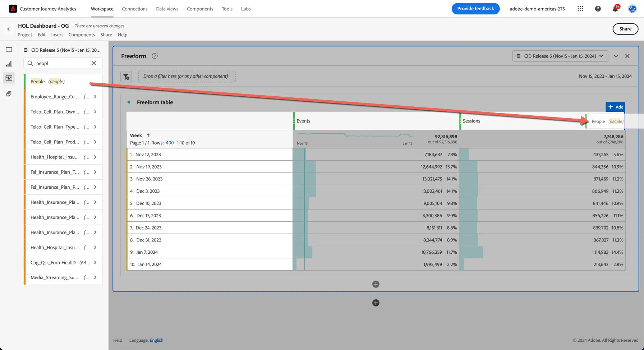Screen dimensions: 644x350
Task: Expand the Media_Streaming_Su... component
Action: 95,277
